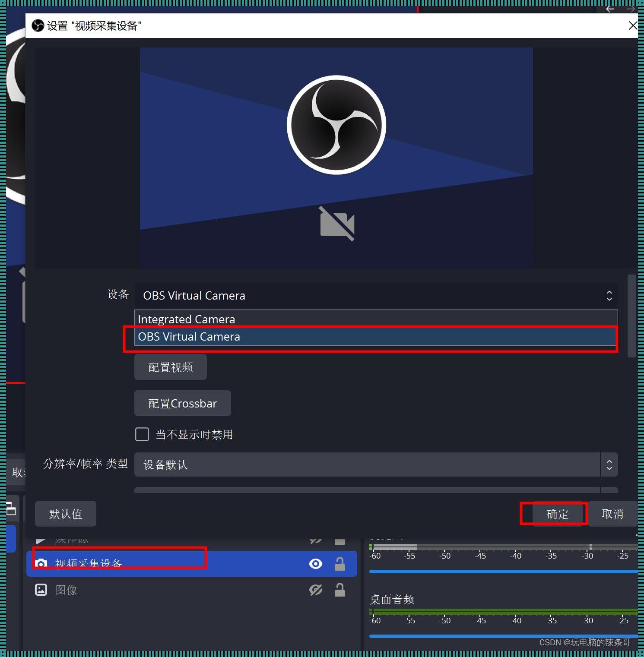Click the video preview area

[x=336, y=158]
